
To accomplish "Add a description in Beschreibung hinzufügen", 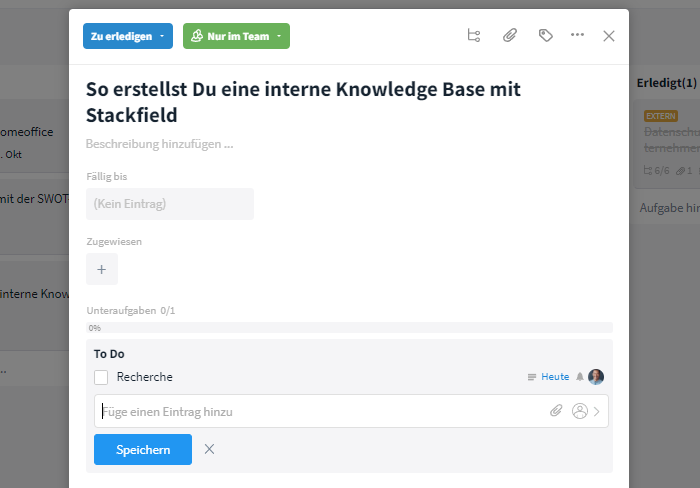I will [x=159, y=144].
